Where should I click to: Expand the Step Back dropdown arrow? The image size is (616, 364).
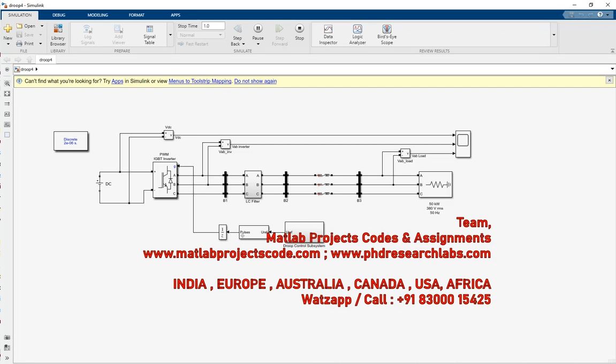coord(244,44)
